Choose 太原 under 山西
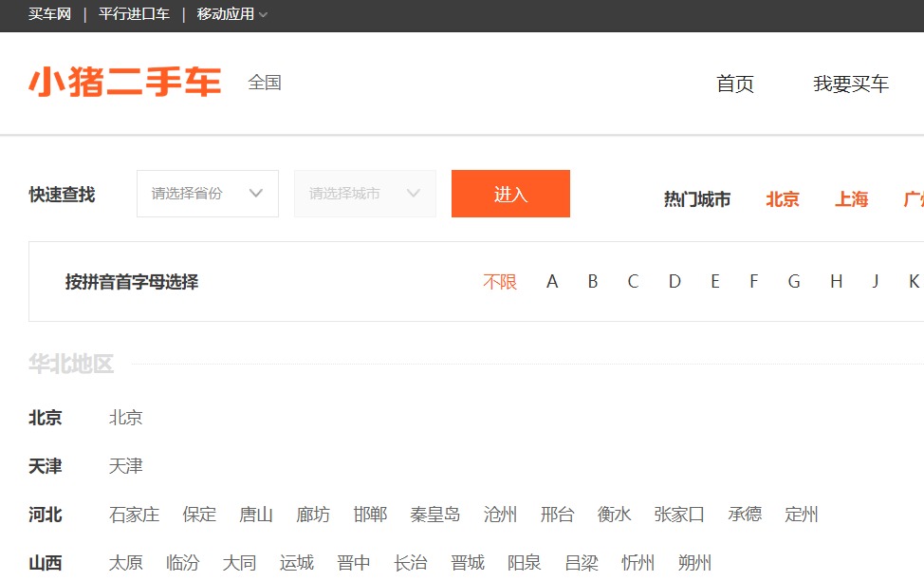924x581 pixels. [x=125, y=563]
